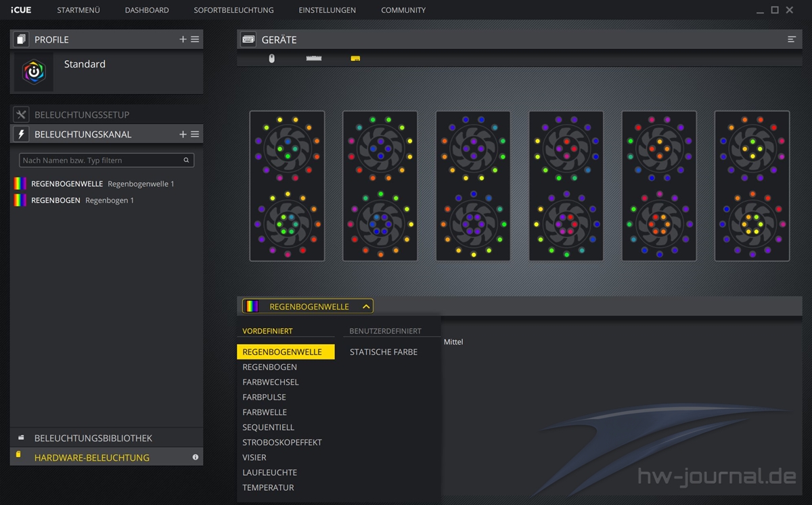Viewport: 812px width, 505px height.
Task: Click the BELEUCHTUNGSBIBLIOTHEK folder icon
Action: click(21, 438)
